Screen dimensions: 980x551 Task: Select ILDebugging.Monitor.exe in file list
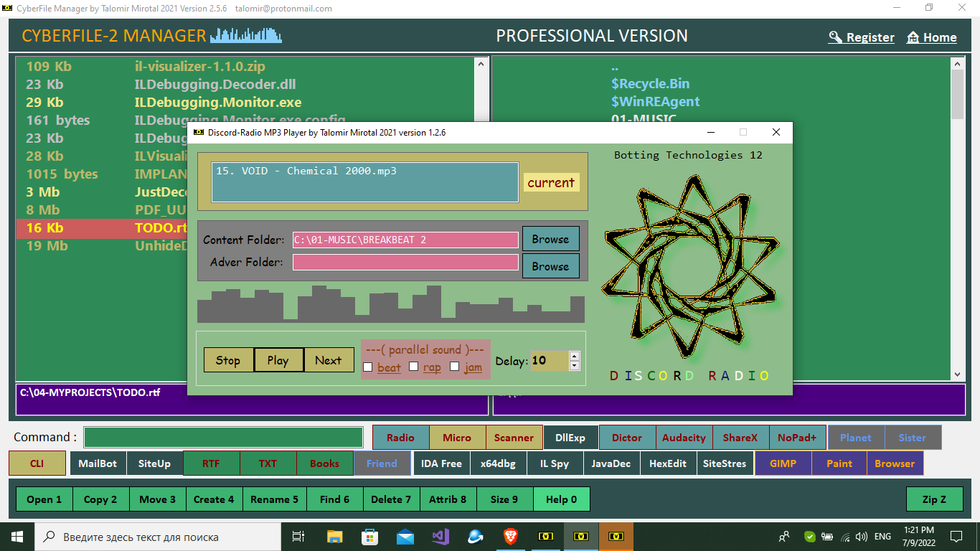coord(218,102)
